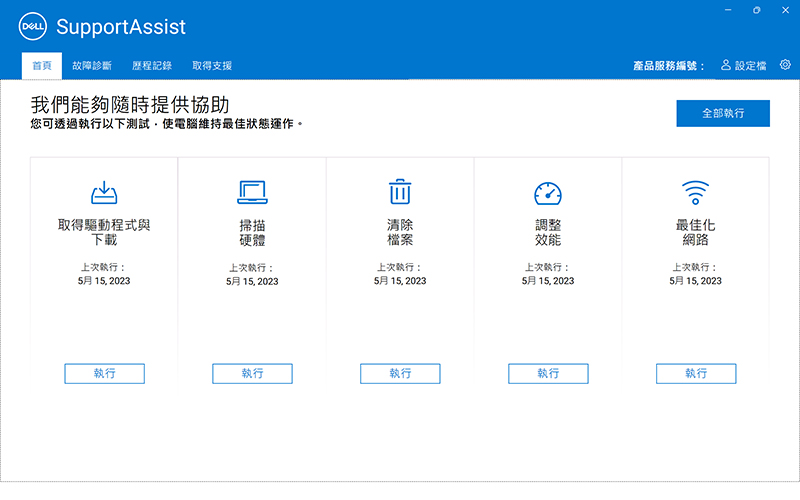Click the last-run date under 掃描硬體
The width and height of the screenshot is (800, 500).
[x=252, y=282]
